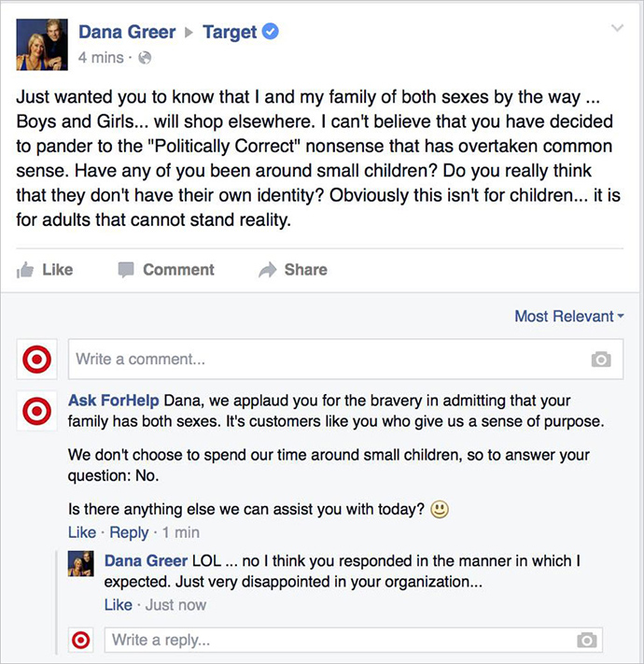Click the camera icon in comment box
Viewport: 644px width, 664px height.
pyautogui.click(x=602, y=360)
